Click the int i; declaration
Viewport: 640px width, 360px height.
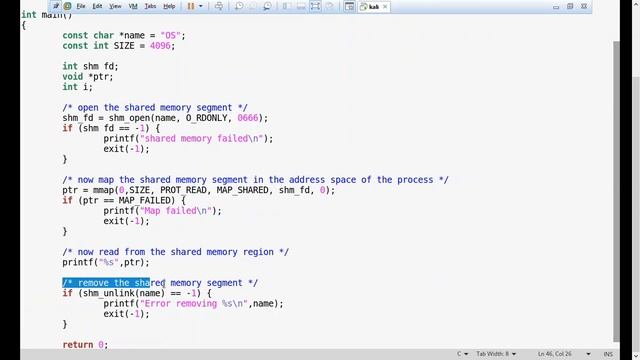pos(77,87)
